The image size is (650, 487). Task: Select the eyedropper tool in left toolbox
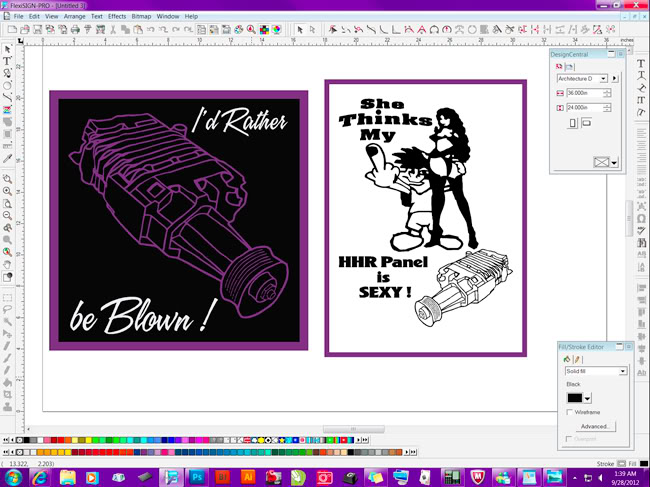(7, 158)
